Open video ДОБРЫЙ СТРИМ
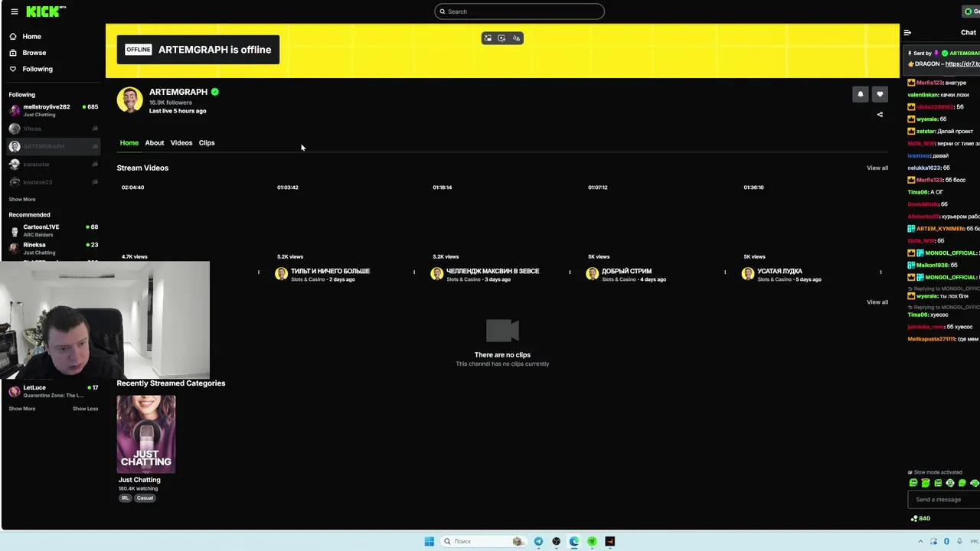Image resolution: width=980 pixels, height=551 pixels. pyautogui.click(x=626, y=271)
